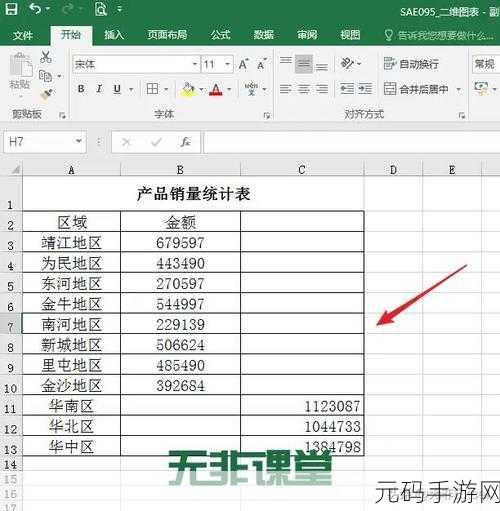
Task: Open Print Preview from quick access toolbar
Action: pyautogui.click(x=100, y=9)
